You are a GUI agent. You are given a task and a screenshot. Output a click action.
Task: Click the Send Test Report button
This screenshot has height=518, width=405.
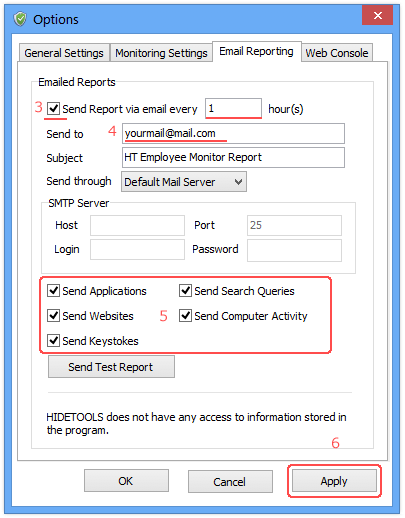(111, 367)
